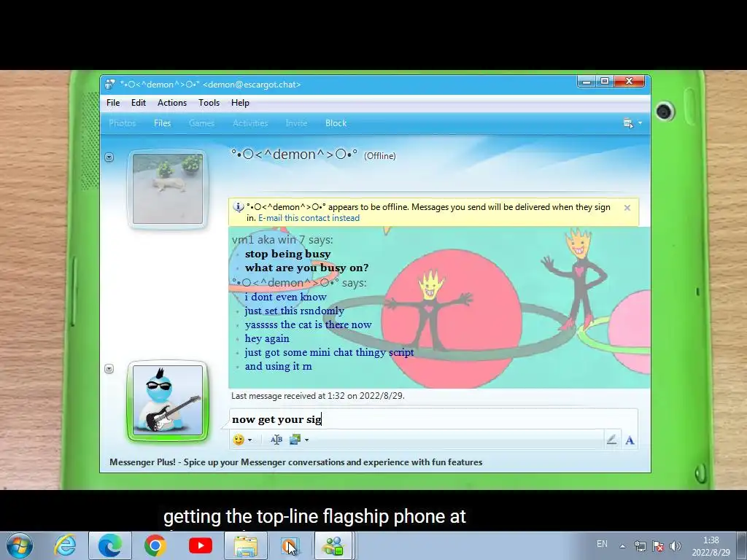
Task: Click the Messenger Plus! status bar text
Action: coord(296,462)
